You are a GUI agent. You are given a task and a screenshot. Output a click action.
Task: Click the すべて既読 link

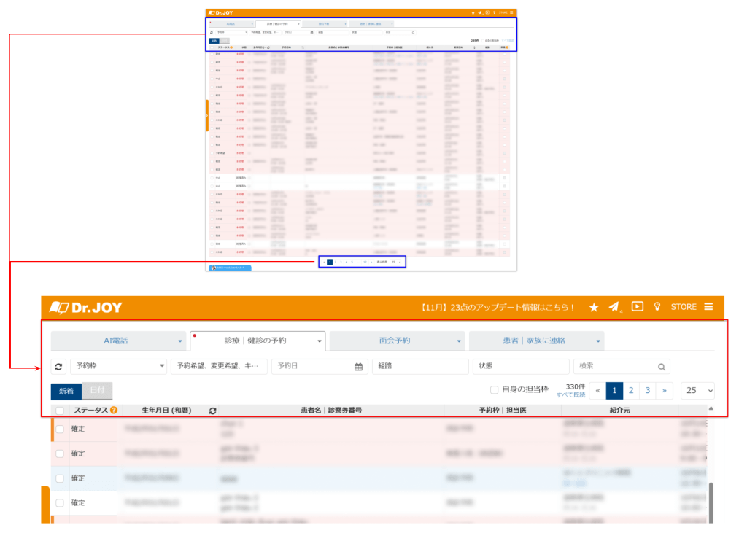[x=570, y=394]
